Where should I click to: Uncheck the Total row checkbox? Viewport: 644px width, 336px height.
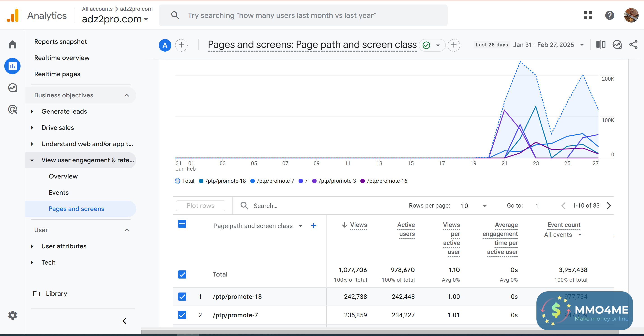coord(182,274)
